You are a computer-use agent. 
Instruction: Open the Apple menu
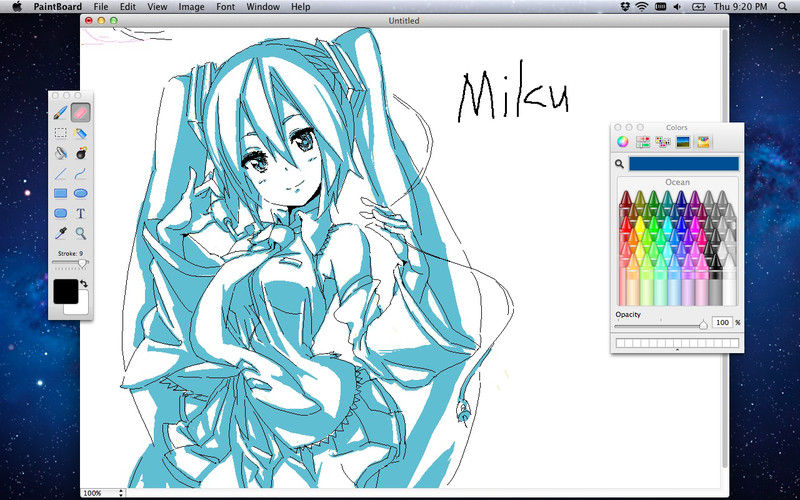(x=16, y=7)
